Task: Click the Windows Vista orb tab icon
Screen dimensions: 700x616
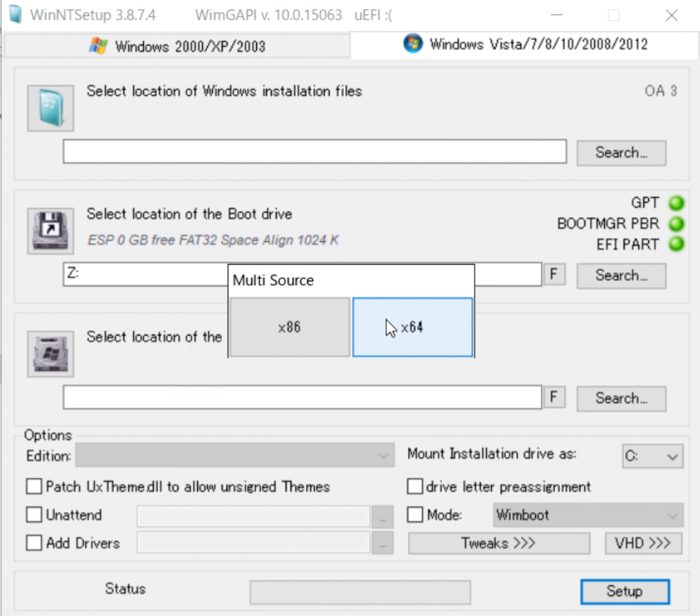Action: click(412, 43)
